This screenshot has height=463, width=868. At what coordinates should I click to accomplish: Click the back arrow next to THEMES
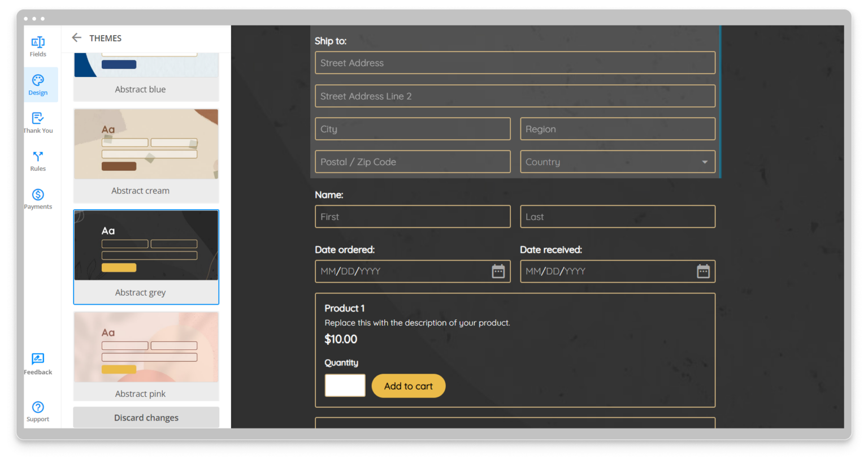click(77, 38)
